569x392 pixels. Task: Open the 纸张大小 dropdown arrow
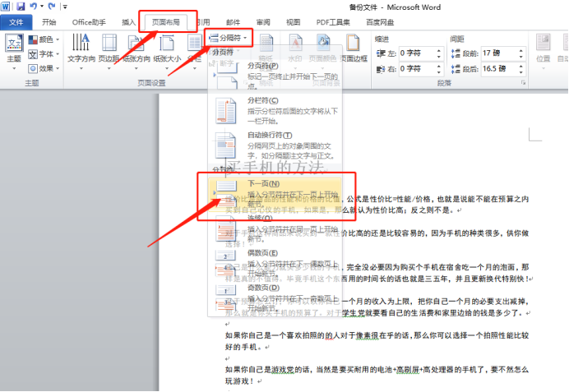(x=167, y=68)
